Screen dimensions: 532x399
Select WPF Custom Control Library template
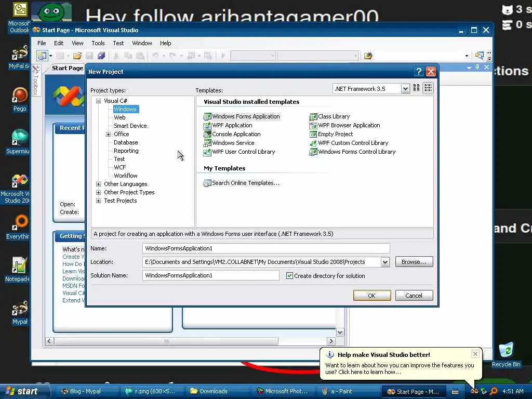tap(349, 143)
